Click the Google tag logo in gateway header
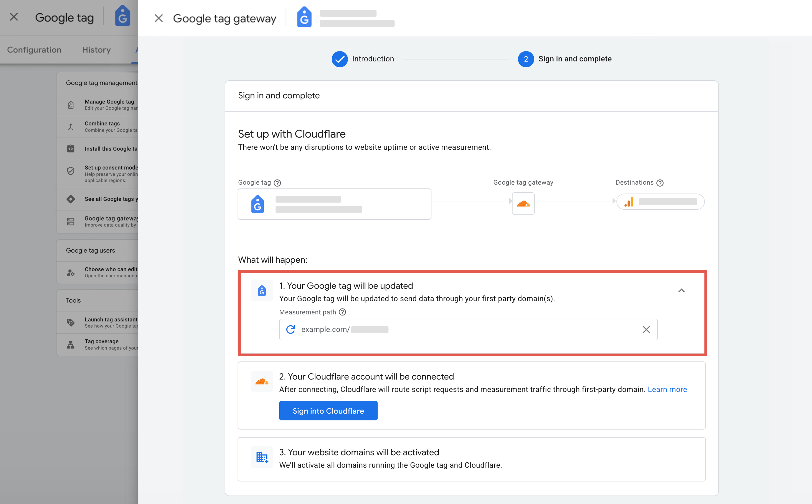 click(x=304, y=17)
